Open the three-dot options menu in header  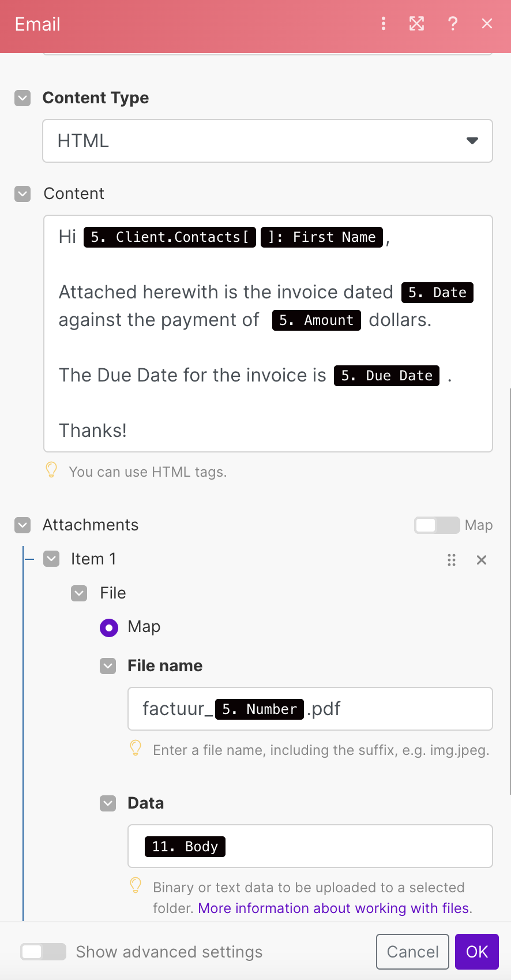384,24
